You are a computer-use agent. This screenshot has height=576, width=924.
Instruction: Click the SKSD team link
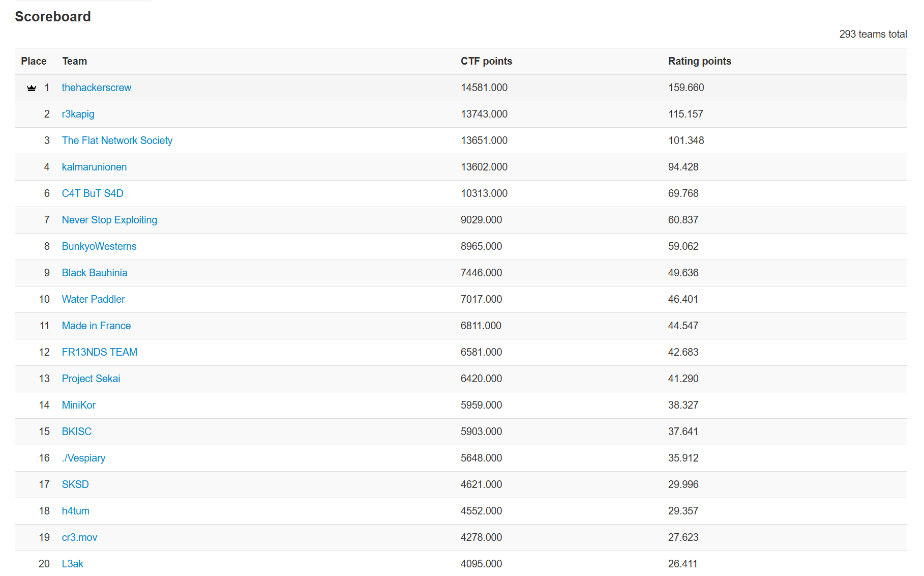click(75, 484)
